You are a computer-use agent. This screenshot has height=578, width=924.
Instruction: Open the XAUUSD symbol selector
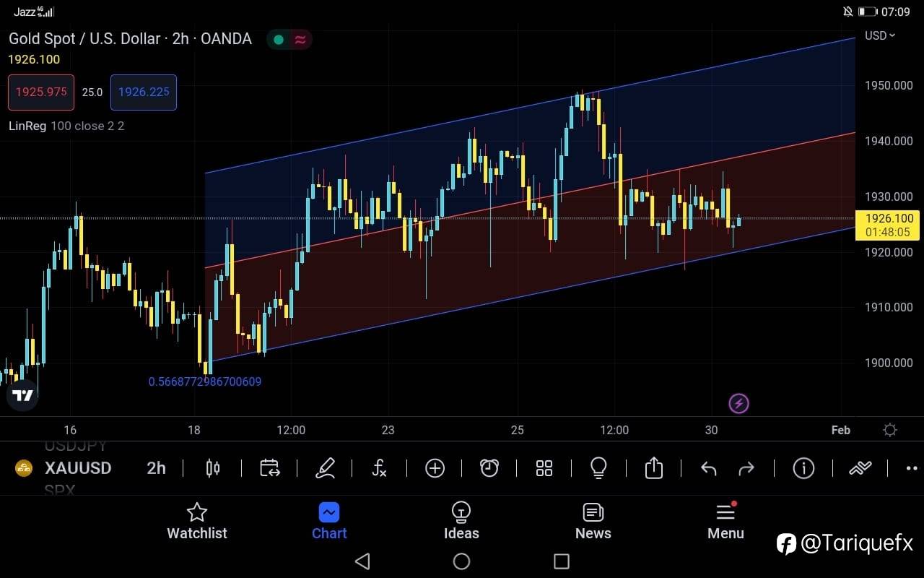point(78,468)
